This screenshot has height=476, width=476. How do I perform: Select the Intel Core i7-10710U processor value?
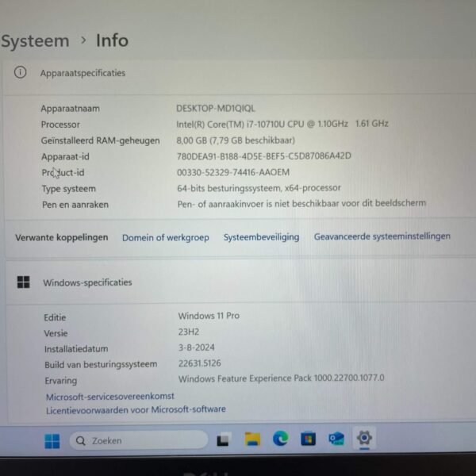coord(282,124)
